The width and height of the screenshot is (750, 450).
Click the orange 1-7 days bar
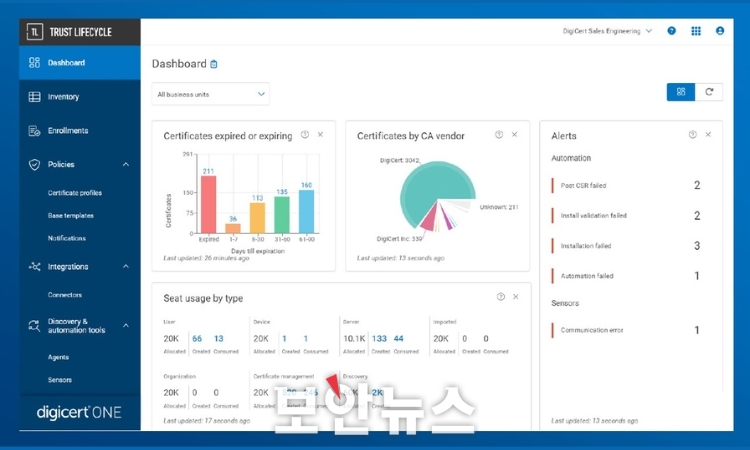233,228
